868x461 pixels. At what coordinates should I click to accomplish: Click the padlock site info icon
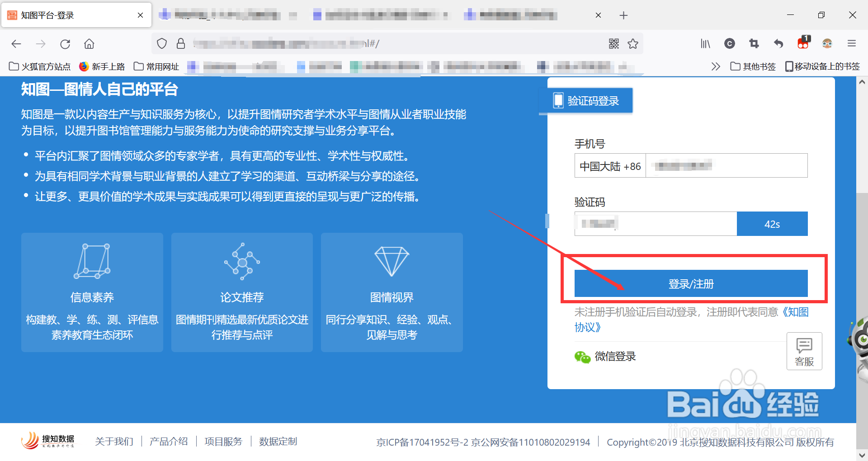click(x=181, y=44)
